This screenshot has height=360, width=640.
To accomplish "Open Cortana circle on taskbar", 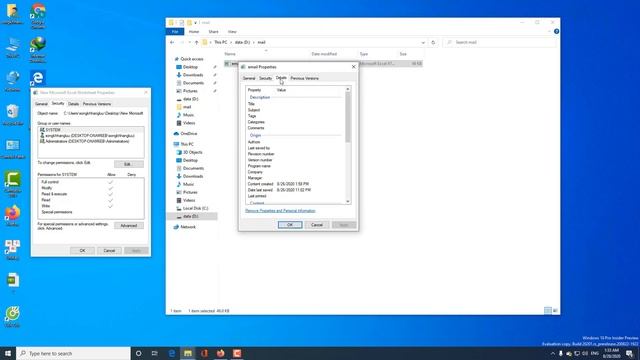I will tap(138, 353).
